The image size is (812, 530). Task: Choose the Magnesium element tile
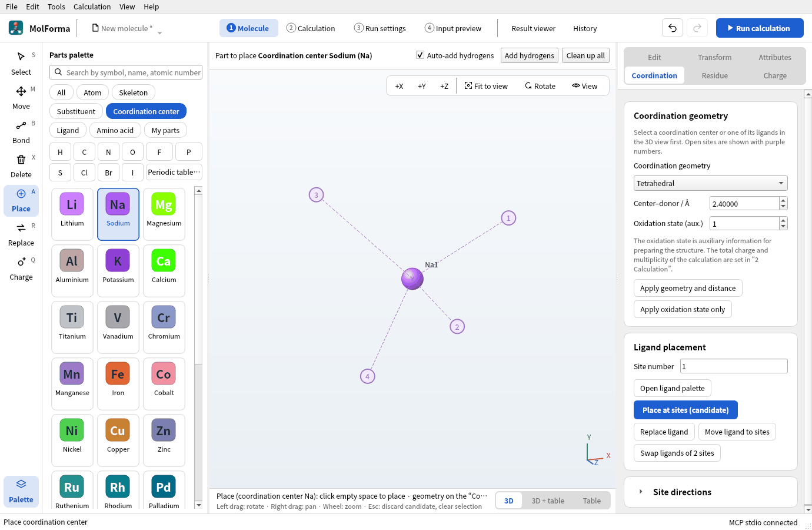(164, 214)
